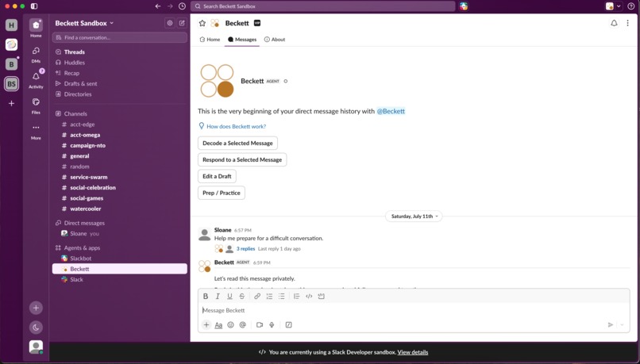Switch to the H workspace
The width and height of the screenshot is (640, 364).
click(11, 25)
